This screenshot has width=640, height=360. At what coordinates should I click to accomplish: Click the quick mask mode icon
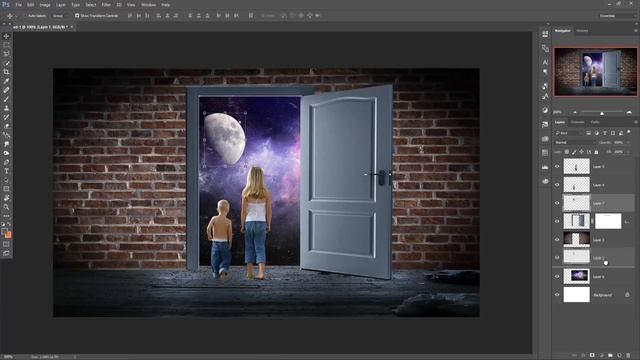click(x=6, y=244)
